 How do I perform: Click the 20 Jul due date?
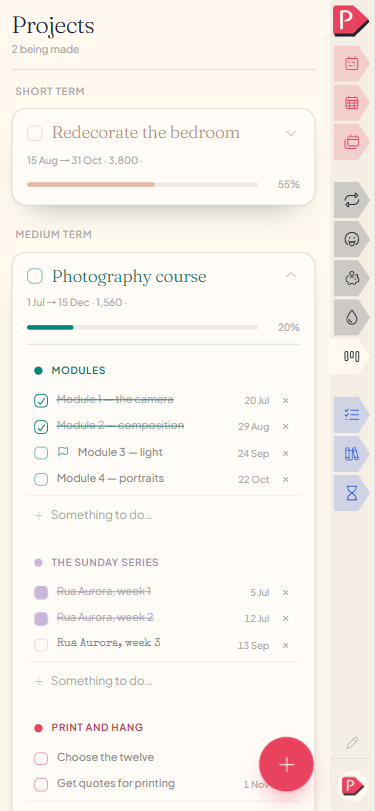257,400
